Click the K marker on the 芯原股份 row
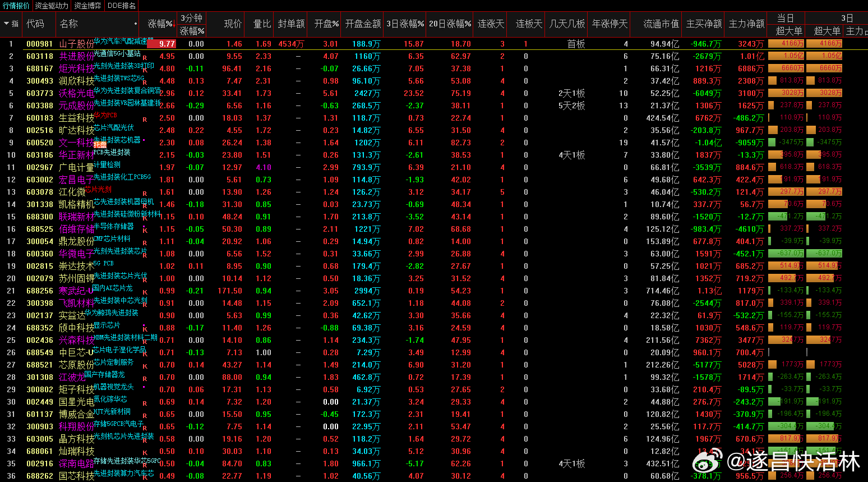 (145, 366)
